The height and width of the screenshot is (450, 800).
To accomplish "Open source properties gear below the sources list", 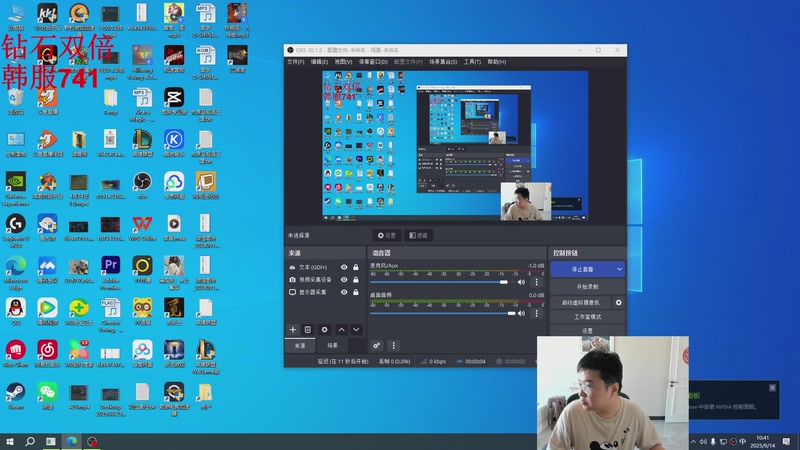I will pos(324,330).
